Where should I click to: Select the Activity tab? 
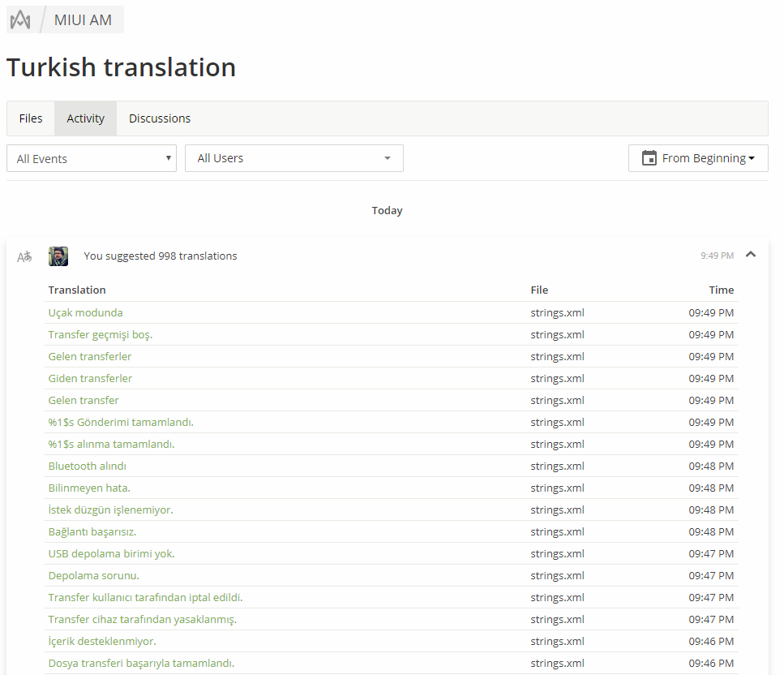coord(85,118)
